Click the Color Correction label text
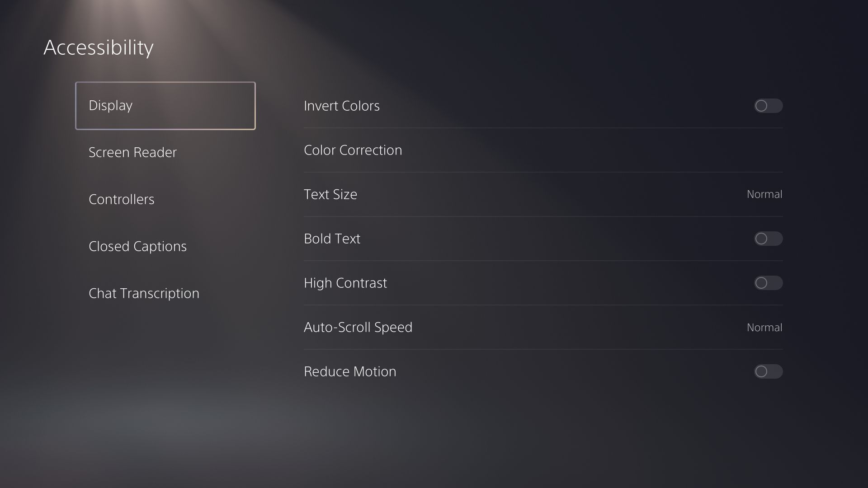Viewport: 868px width, 488px height. click(353, 150)
